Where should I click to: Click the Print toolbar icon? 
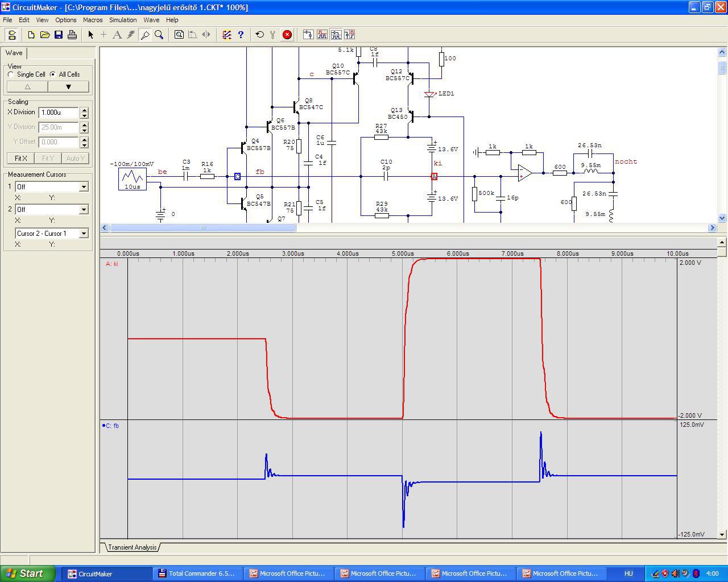(72, 35)
